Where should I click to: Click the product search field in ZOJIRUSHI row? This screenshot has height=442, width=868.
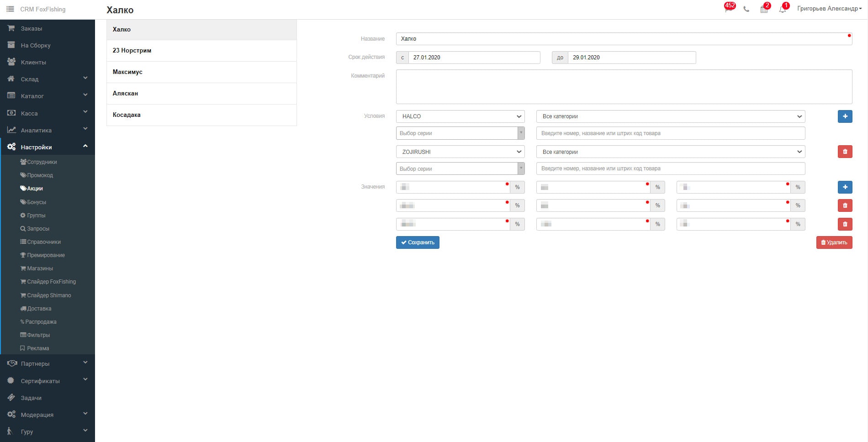click(x=670, y=168)
